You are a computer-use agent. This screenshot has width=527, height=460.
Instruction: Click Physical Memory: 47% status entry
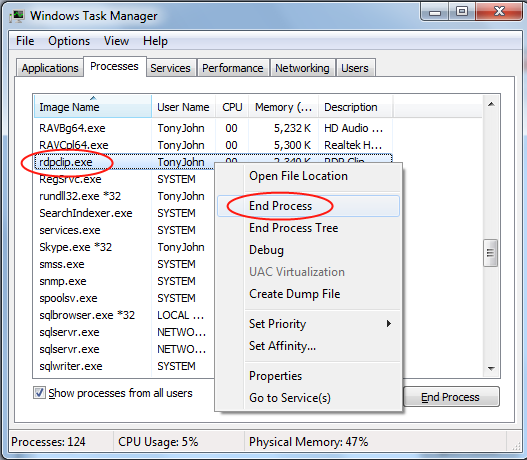(309, 442)
